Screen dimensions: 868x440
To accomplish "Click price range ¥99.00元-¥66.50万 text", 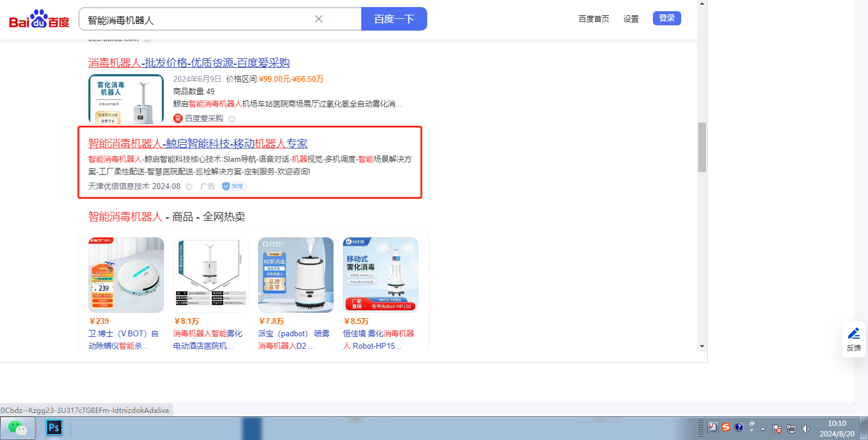I will click(292, 79).
